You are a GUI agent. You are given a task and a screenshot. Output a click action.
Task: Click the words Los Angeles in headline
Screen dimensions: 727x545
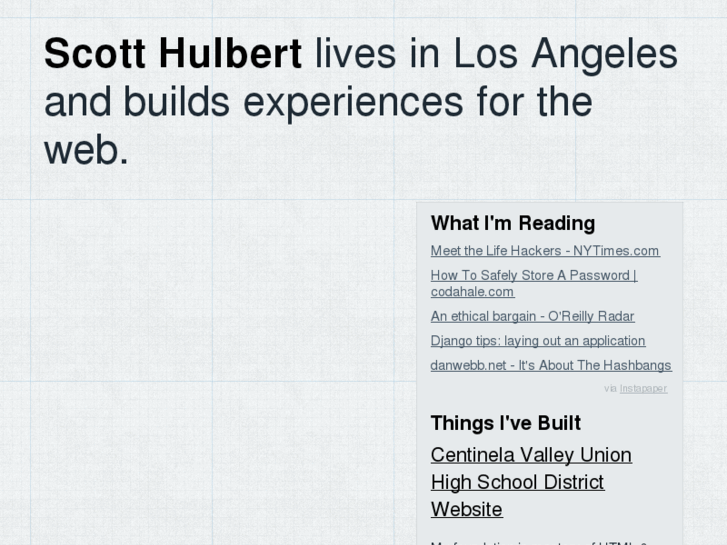point(565,54)
